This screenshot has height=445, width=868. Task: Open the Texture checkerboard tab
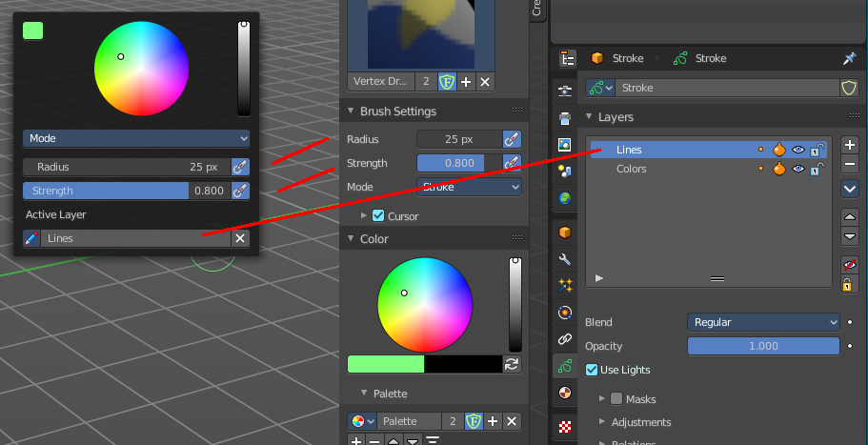click(565, 427)
